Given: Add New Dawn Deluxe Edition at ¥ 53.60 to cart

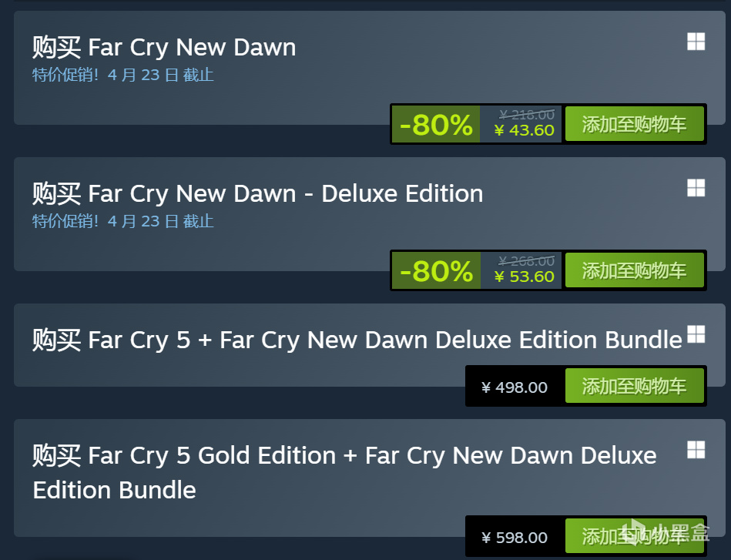Looking at the screenshot, I should click(x=634, y=270).
